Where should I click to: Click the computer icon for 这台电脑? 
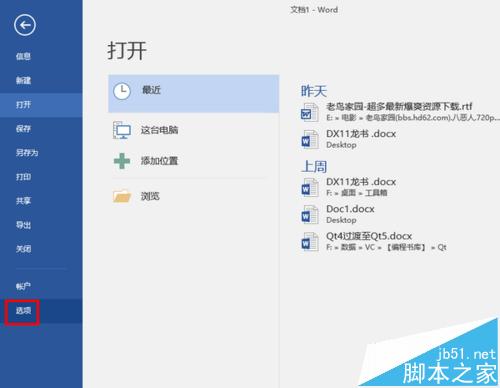click(122, 130)
